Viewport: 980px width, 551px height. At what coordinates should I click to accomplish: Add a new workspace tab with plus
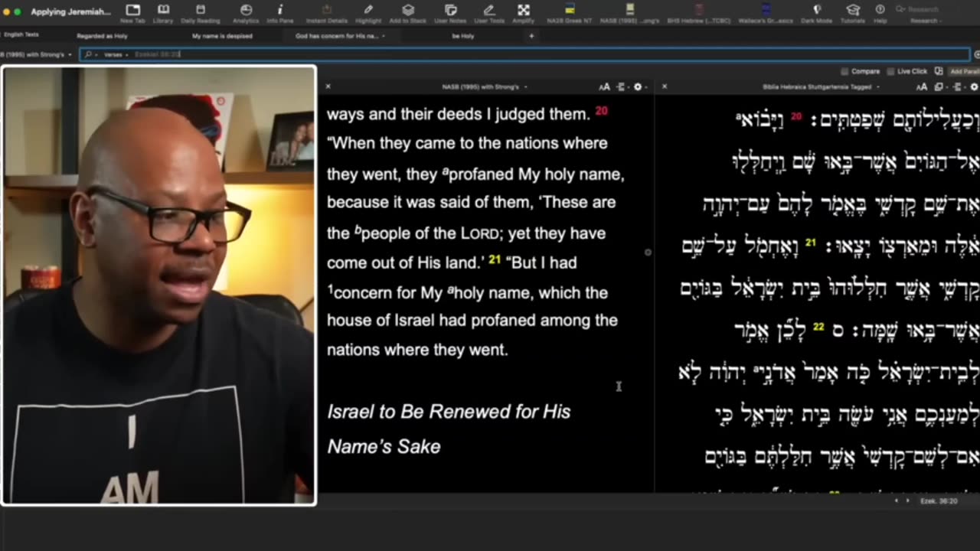[531, 36]
